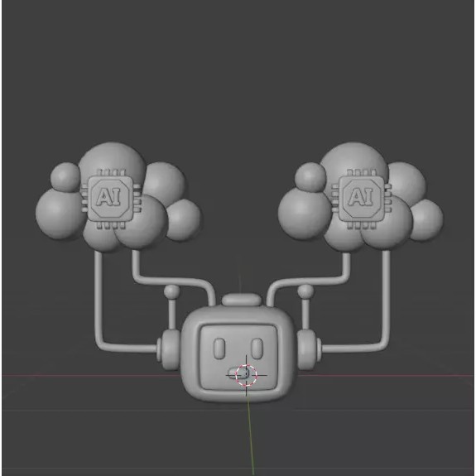Click the robot's left eye
The height and width of the screenshot is (476, 476).
(219, 349)
